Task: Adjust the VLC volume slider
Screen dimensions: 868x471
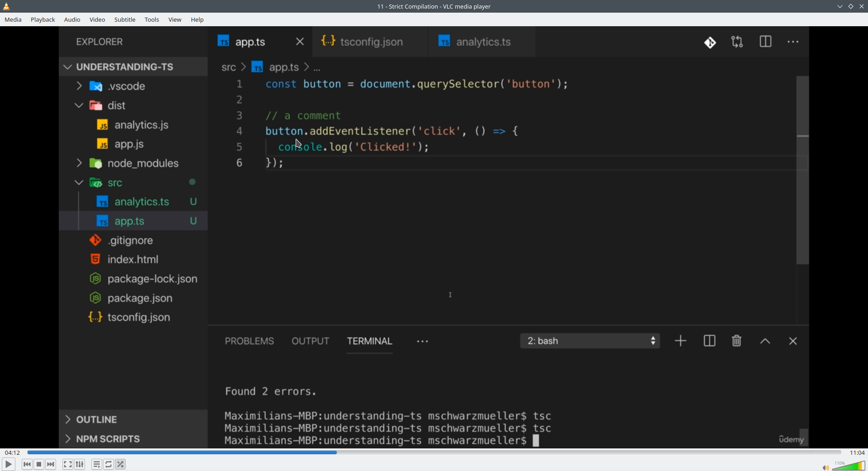Action: [x=849, y=466]
